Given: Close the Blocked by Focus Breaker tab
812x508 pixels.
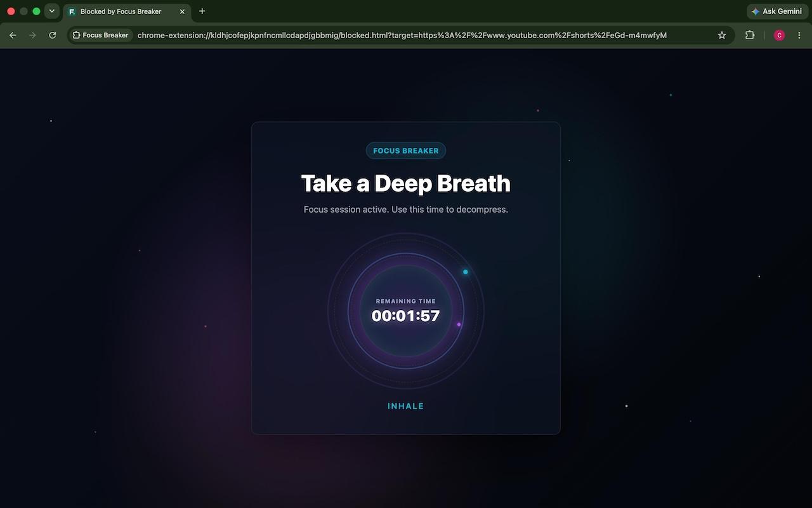Looking at the screenshot, I should coord(182,11).
